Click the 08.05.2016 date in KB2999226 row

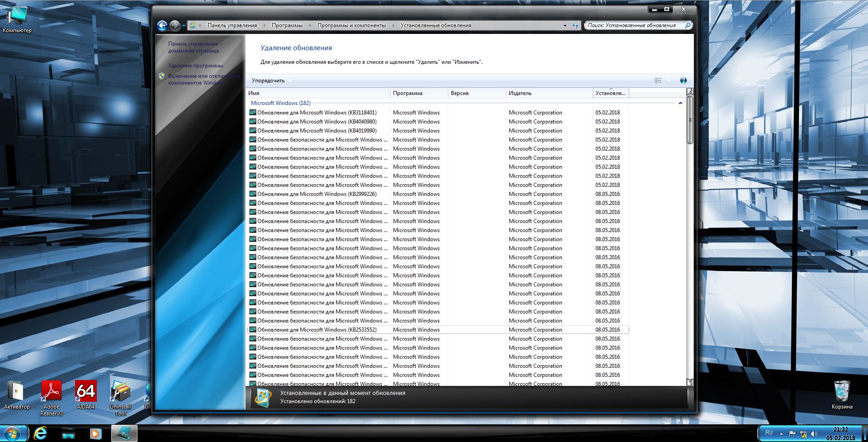pyautogui.click(x=607, y=194)
